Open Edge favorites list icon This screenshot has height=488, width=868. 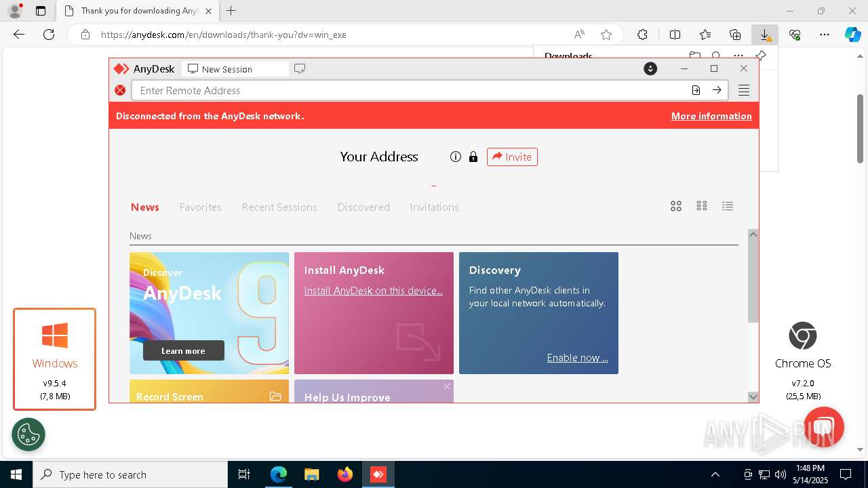point(705,35)
